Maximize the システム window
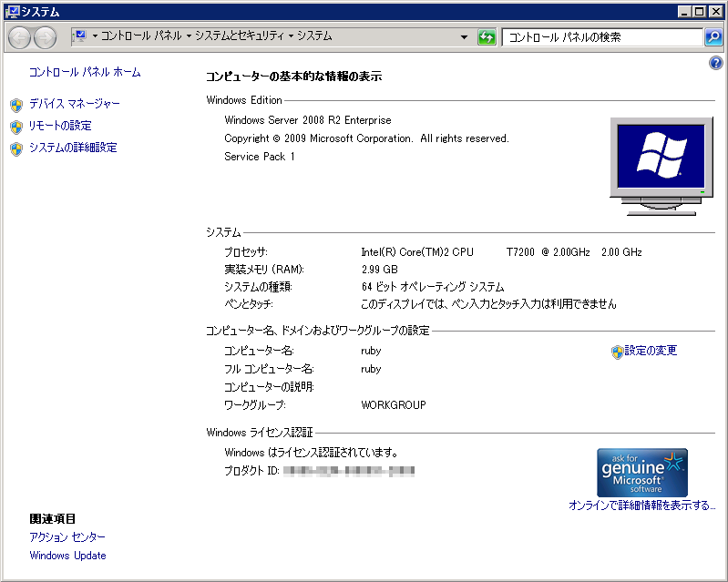The image size is (728, 582). click(x=699, y=12)
